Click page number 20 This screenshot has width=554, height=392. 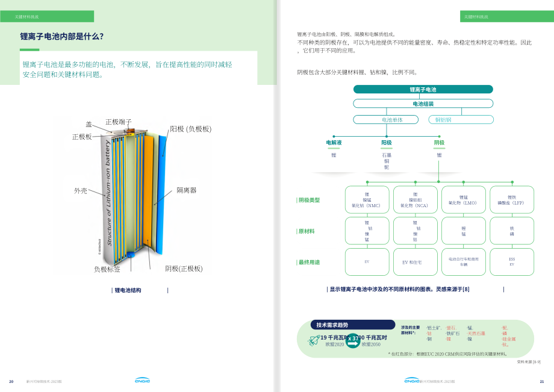pos(11,381)
